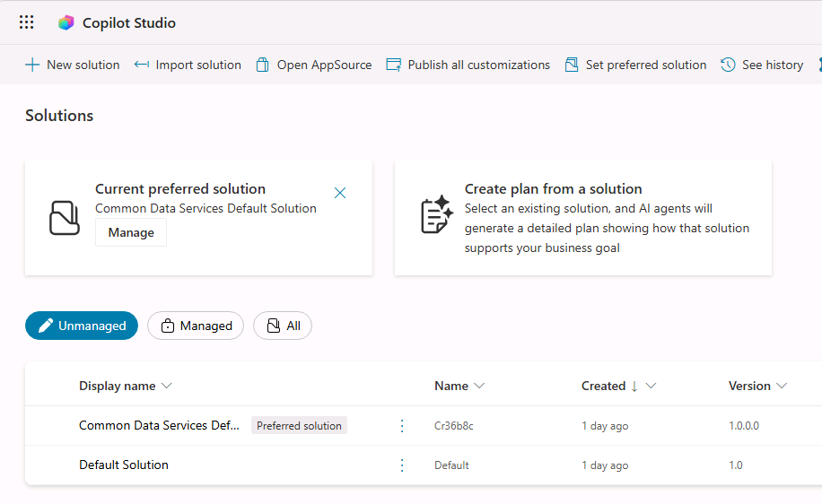Click the Copilot Studio title text
The width and height of the screenshot is (822, 504).
129,23
